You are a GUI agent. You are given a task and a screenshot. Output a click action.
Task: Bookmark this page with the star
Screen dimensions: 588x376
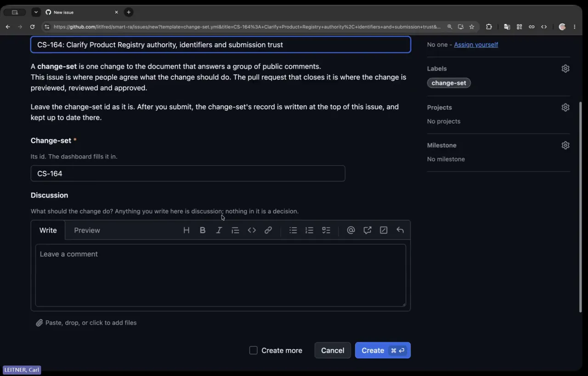click(472, 27)
